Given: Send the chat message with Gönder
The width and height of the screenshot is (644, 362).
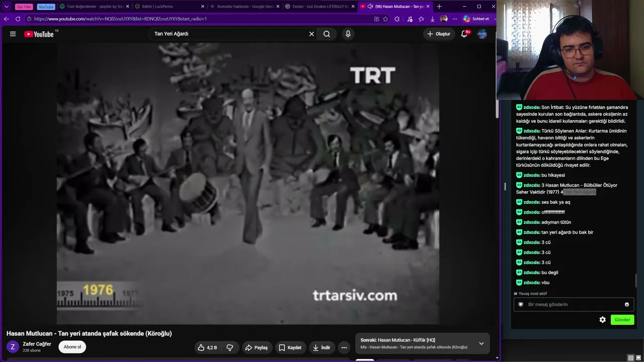Looking at the screenshot, I should 622,320.
